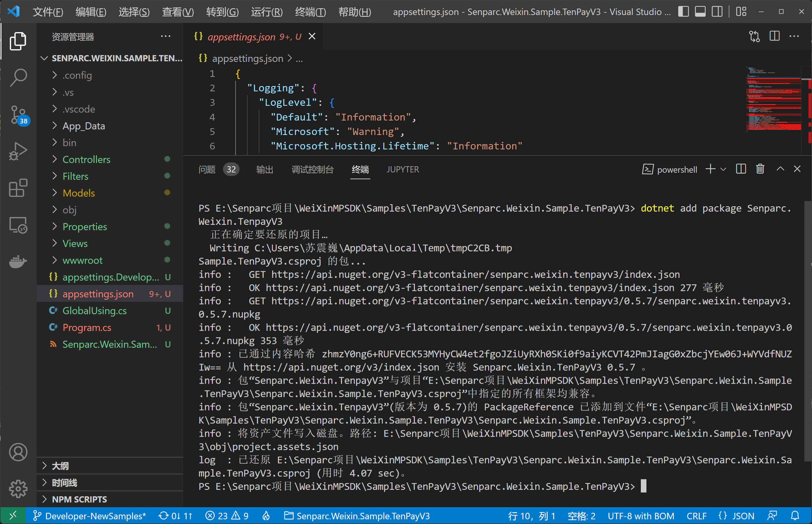The image size is (812, 524).
Task: Open the Run and Debug view
Action: point(18,151)
